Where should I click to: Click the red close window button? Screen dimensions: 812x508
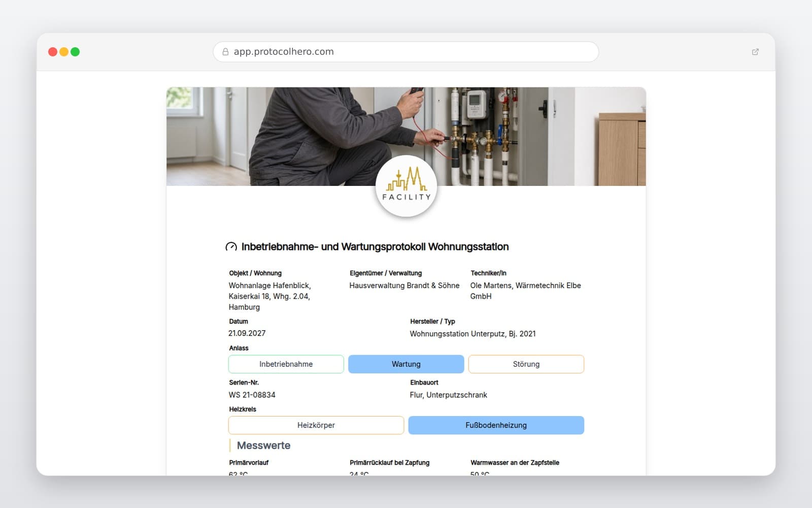pos(53,52)
